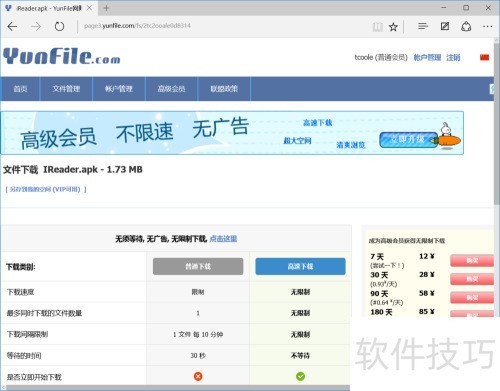
Task: Click the red flag language icon
Action: pyautogui.click(x=484, y=57)
